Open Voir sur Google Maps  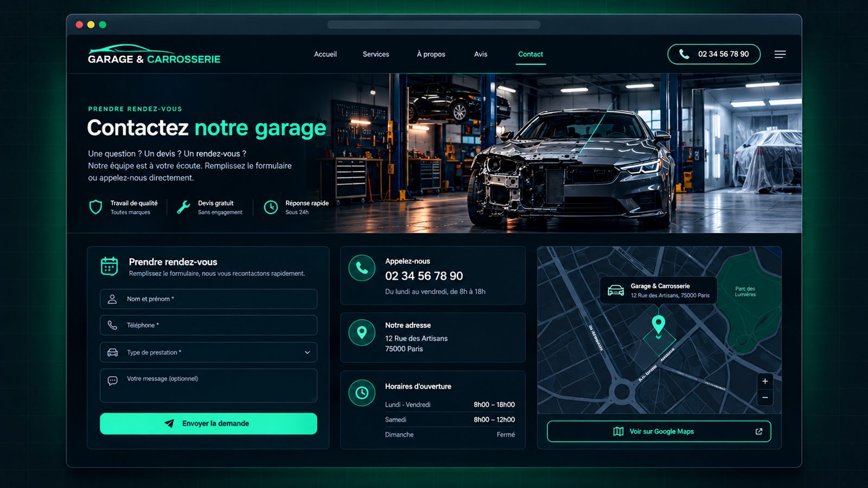[x=659, y=432]
